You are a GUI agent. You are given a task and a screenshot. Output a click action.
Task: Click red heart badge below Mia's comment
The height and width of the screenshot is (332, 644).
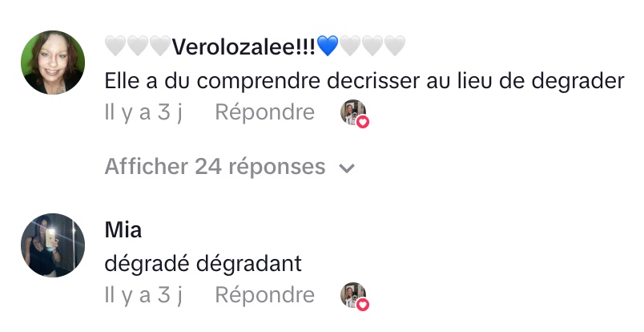pyautogui.click(x=363, y=304)
